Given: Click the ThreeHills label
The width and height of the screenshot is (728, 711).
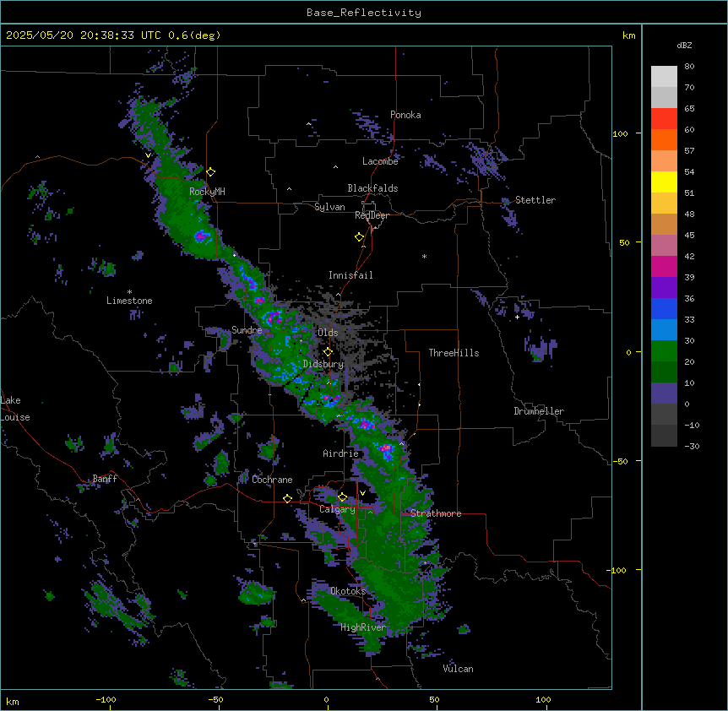Looking at the screenshot, I should pos(454,353).
